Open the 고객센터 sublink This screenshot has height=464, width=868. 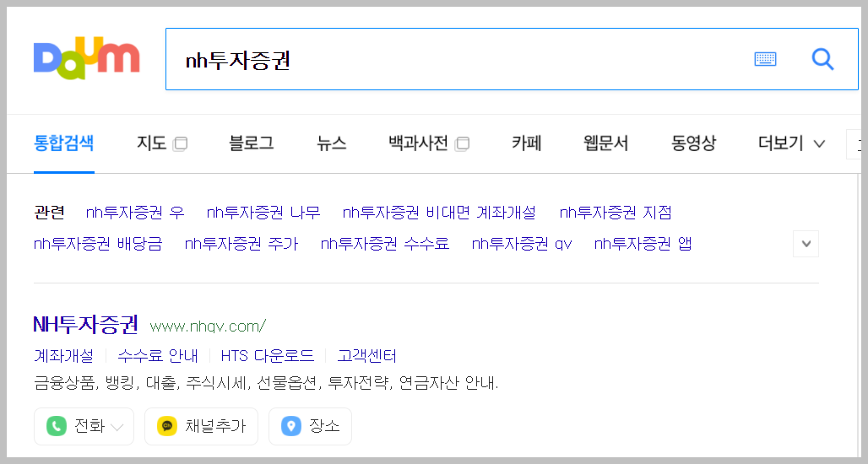367,356
